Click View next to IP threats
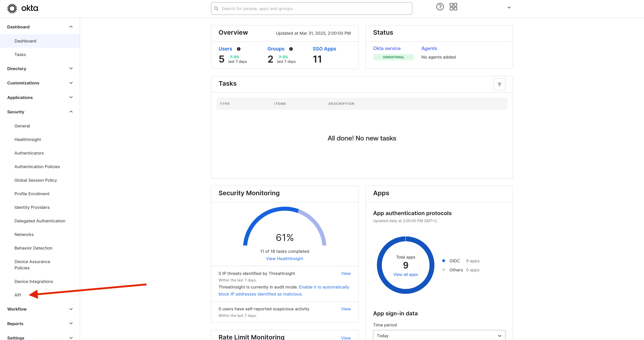The width and height of the screenshot is (644, 340). 346,273
